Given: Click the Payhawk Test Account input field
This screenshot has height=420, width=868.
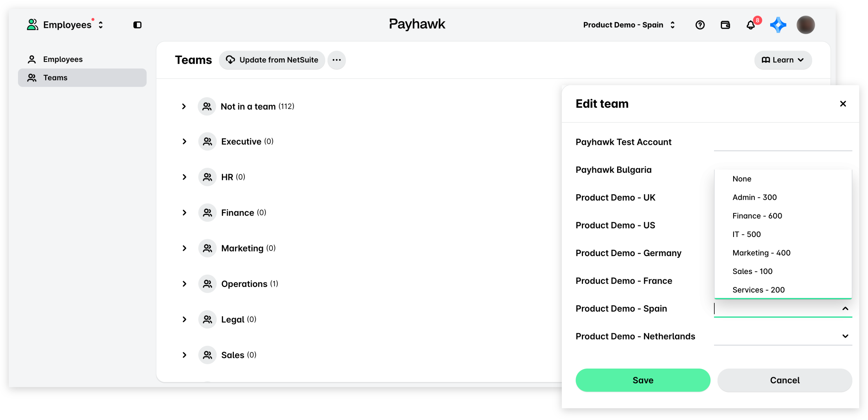Looking at the screenshot, I should [782, 142].
